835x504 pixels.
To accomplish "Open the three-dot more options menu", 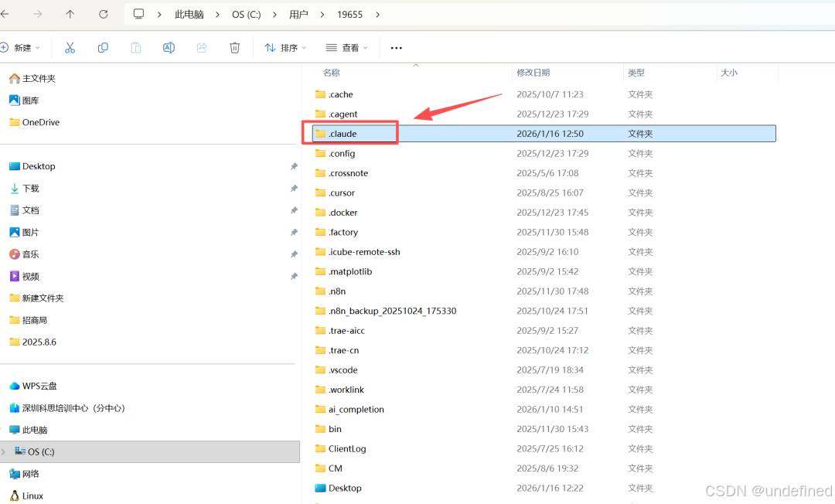I will click(396, 48).
